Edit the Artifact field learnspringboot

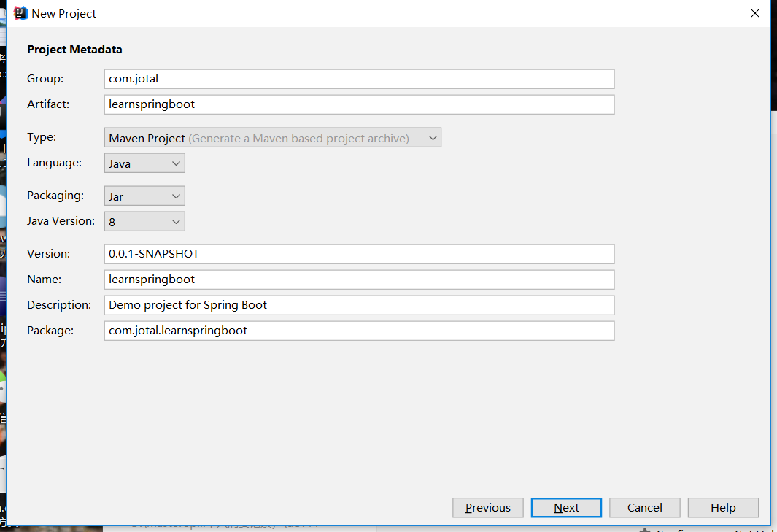(359, 104)
